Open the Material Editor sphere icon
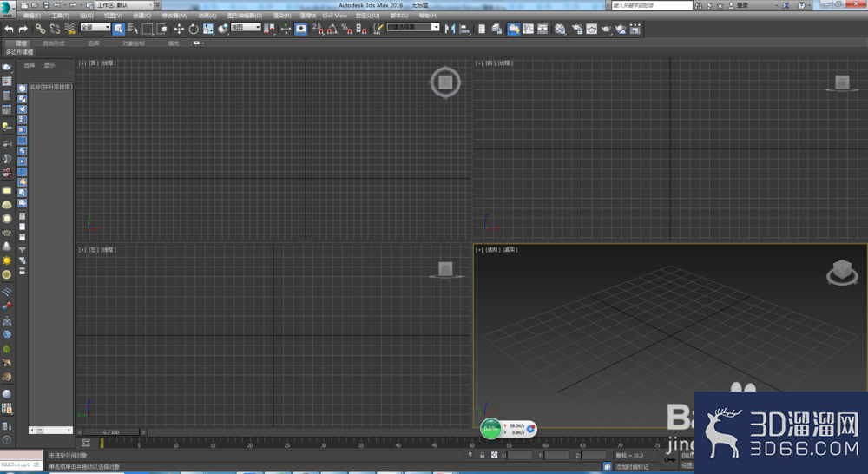Image resolution: width=868 pixels, height=474 pixels. [560, 29]
